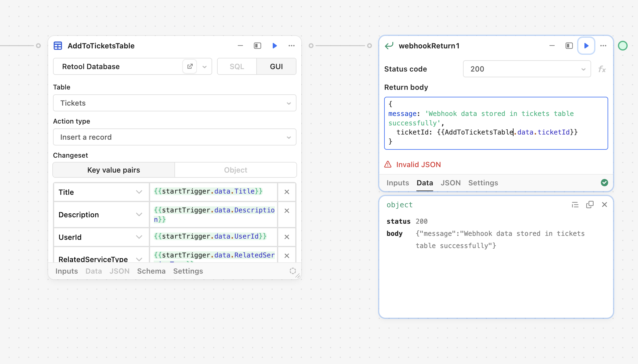Switch the query editor to SQL mode

[237, 66]
